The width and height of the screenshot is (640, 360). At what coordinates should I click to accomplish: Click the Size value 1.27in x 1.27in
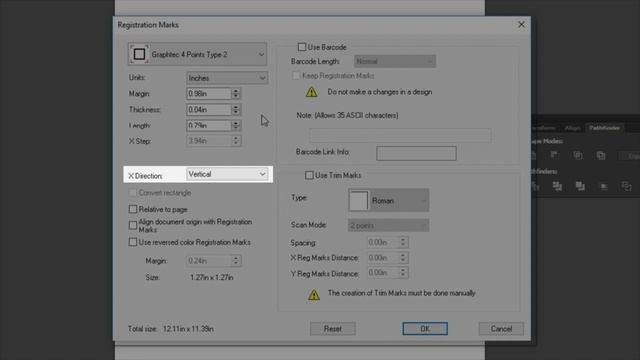pos(211,278)
